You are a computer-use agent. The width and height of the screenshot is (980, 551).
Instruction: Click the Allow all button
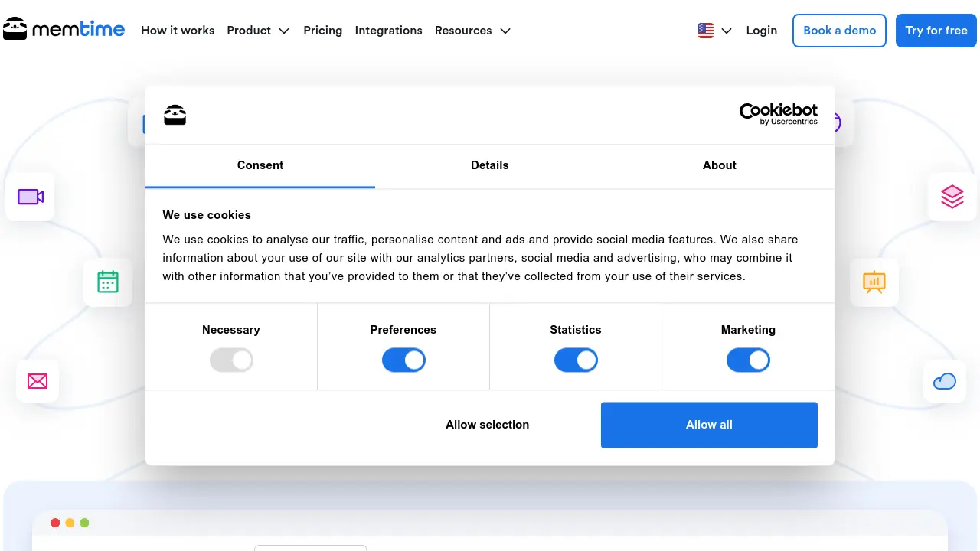[x=709, y=425]
